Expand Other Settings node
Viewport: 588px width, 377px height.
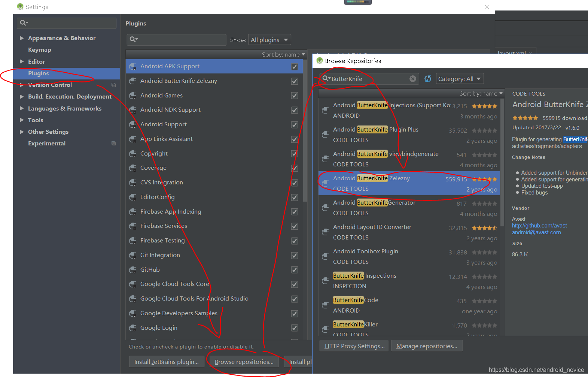22,132
